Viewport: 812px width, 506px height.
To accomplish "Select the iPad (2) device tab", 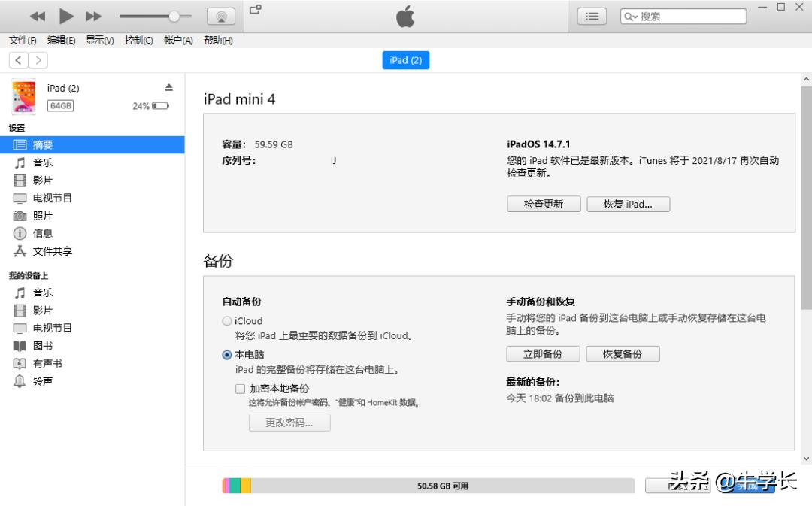I will click(405, 60).
